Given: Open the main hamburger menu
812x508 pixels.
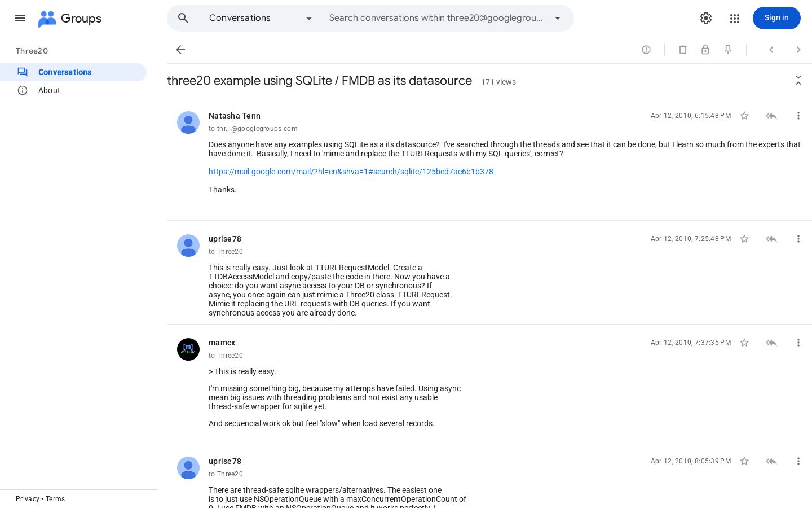Looking at the screenshot, I should point(20,18).
